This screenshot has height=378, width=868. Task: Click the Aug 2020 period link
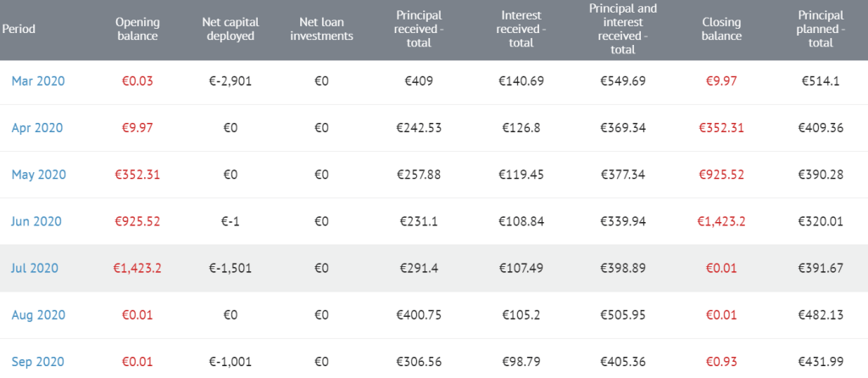(x=38, y=314)
